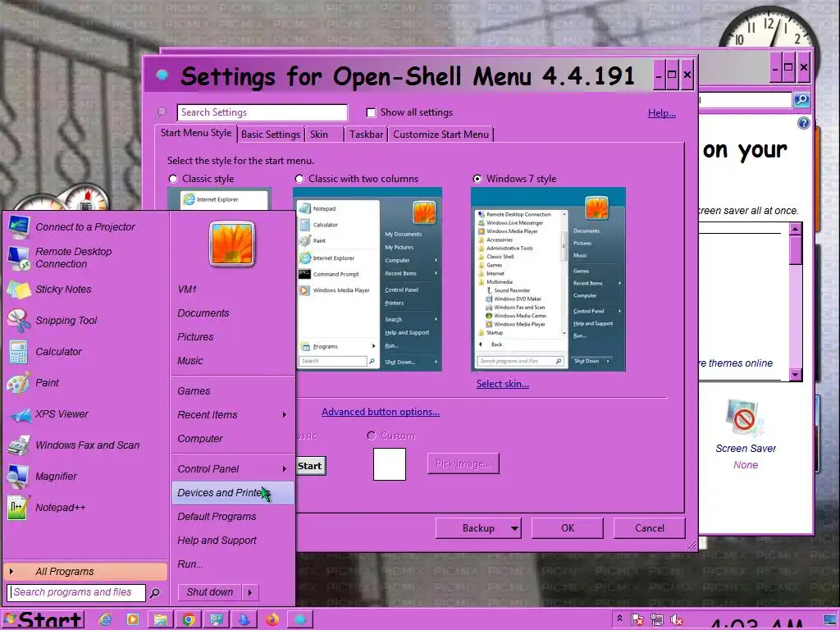Cancel the Open-Shell settings dialog
The width and height of the screenshot is (840, 630).
pos(650,528)
